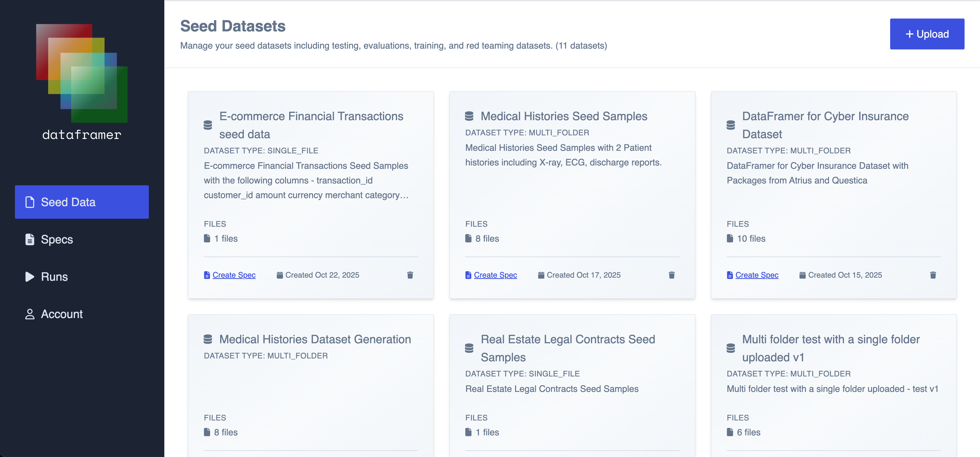
Task: Click the calendar icon by Created Oct 22, 2025
Action: click(x=280, y=275)
